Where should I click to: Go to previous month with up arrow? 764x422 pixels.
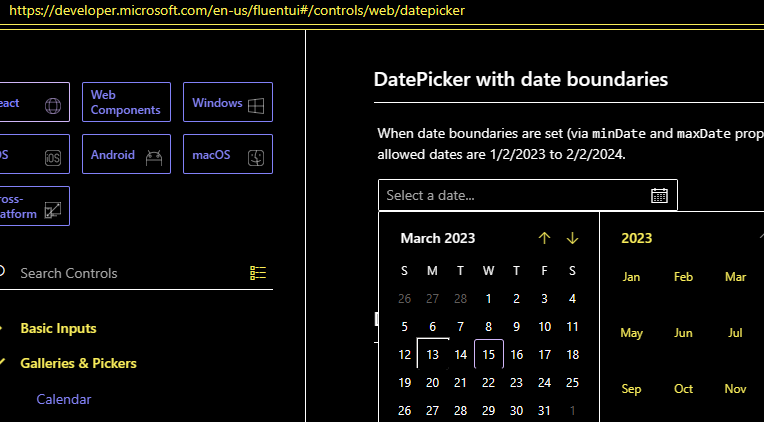pos(544,238)
